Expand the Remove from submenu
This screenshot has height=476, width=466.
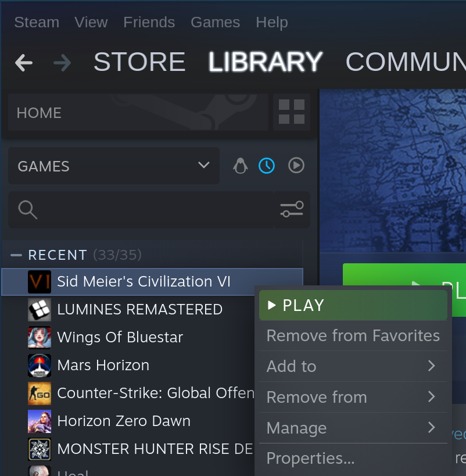pyautogui.click(x=353, y=397)
